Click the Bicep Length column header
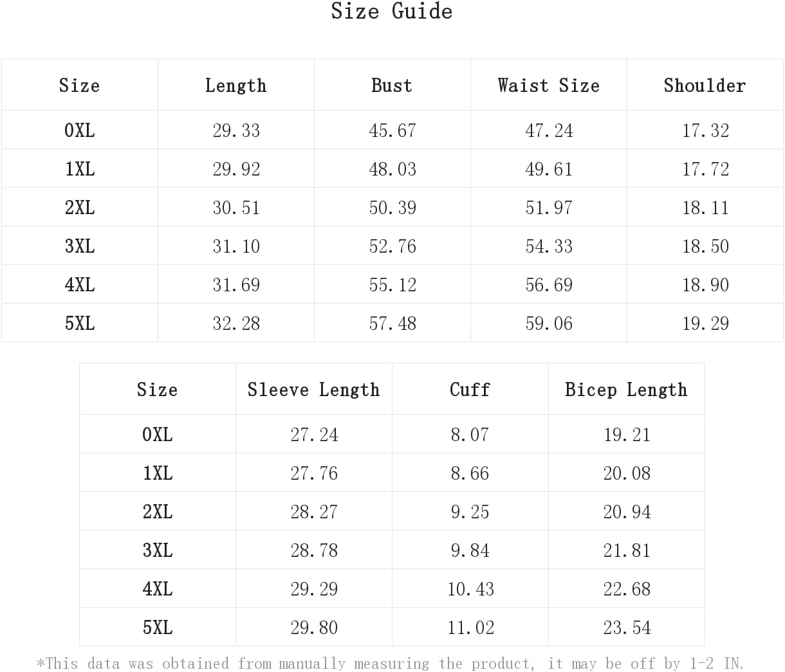This screenshot has height=672, width=785. tap(626, 390)
